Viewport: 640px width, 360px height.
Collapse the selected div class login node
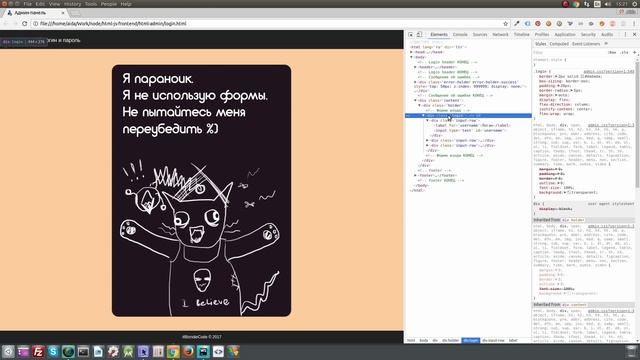(424, 116)
